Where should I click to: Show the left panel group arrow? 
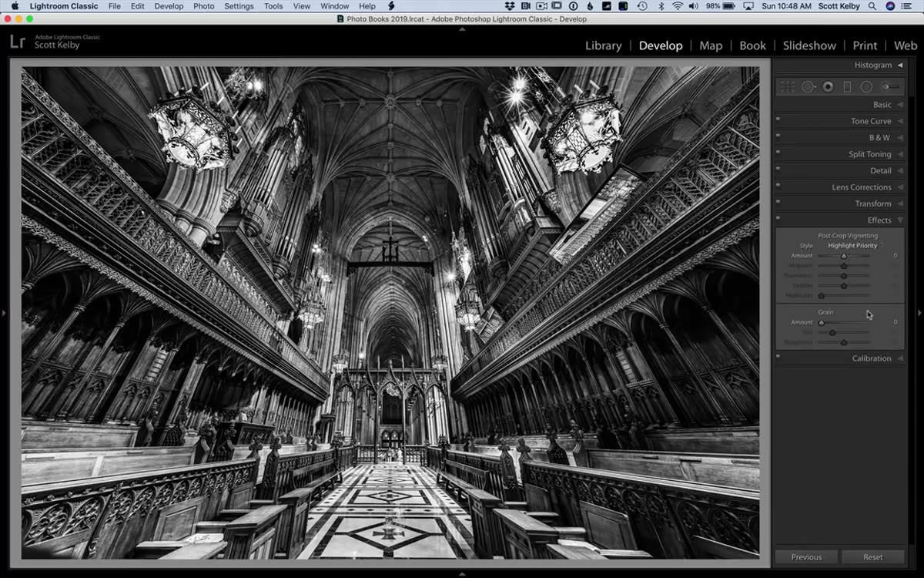point(4,313)
